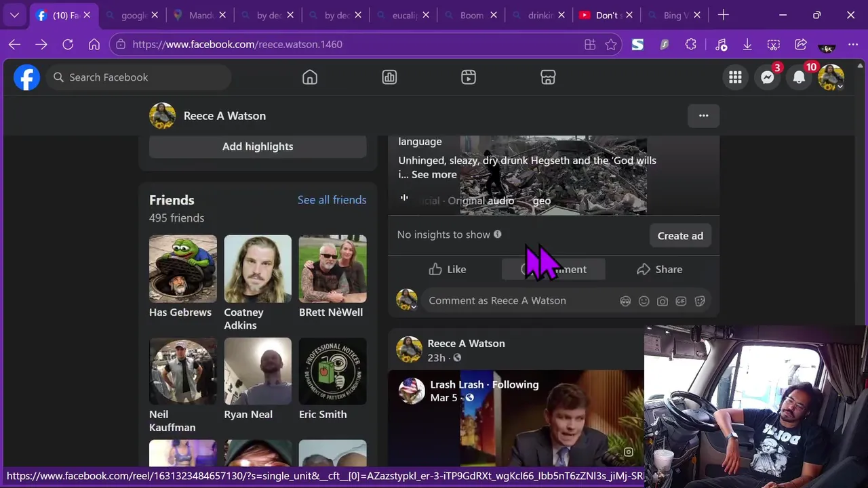The height and width of the screenshot is (488, 868).
Task: Open the Marketplace icon
Action: 548,77
